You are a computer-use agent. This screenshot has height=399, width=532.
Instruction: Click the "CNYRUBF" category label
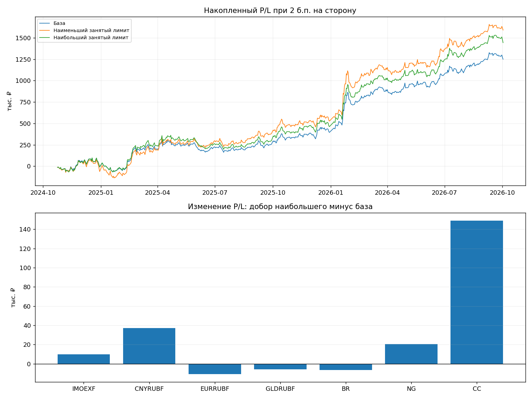(149, 389)
